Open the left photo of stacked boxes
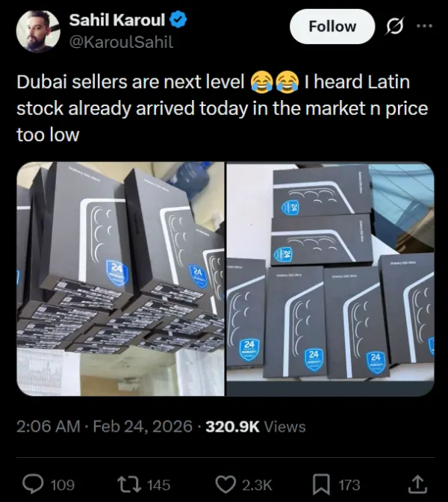This screenshot has height=502, width=448. click(119, 279)
